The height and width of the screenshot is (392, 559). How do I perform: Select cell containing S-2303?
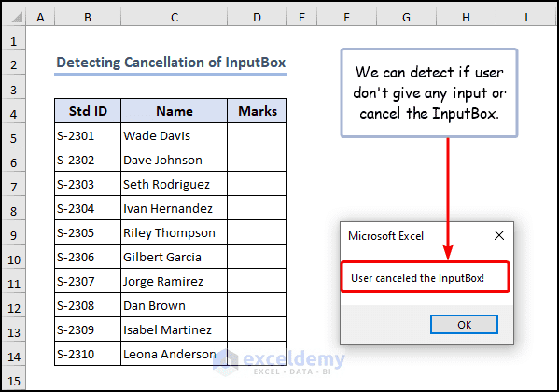pos(88,184)
